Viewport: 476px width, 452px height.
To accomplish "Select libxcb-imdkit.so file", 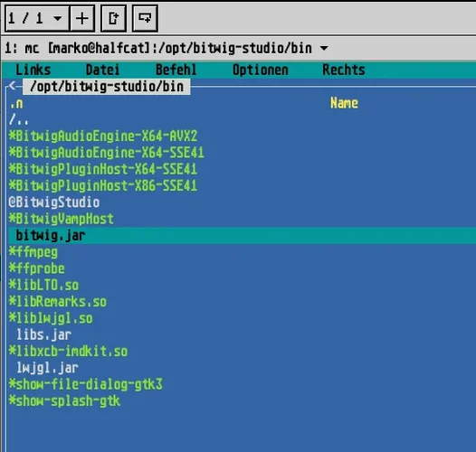I will pyautogui.click(x=68, y=352).
